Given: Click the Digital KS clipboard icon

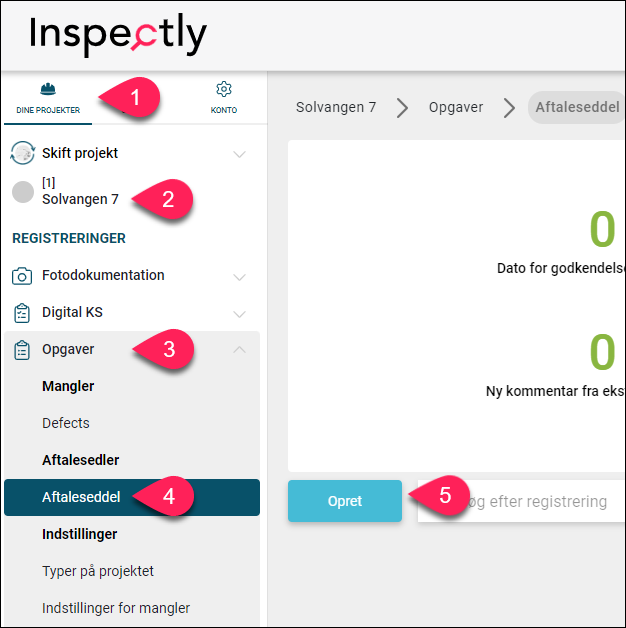Looking at the screenshot, I should tap(22, 313).
